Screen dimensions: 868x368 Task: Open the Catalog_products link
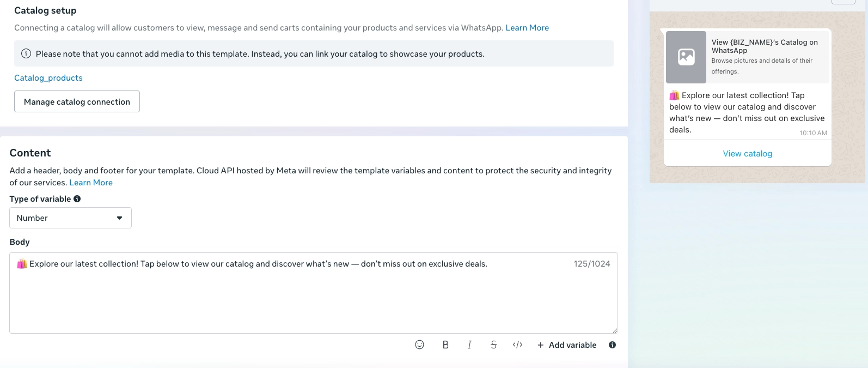(48, 78)
